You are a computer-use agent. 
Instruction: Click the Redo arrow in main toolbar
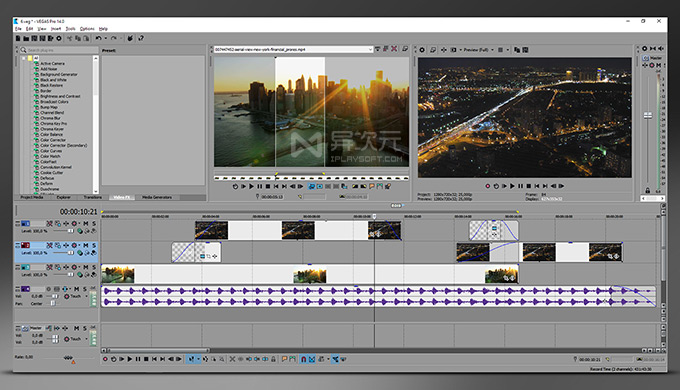(114, 38)
